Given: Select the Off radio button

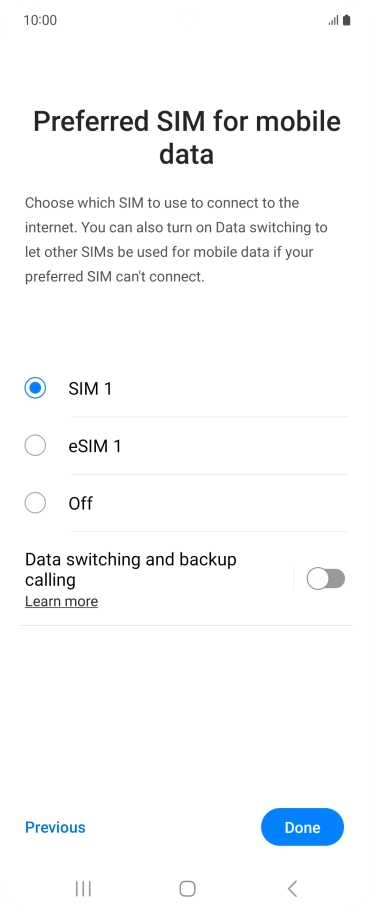Looking at the screenshot, I should click(x=36, y=503).
